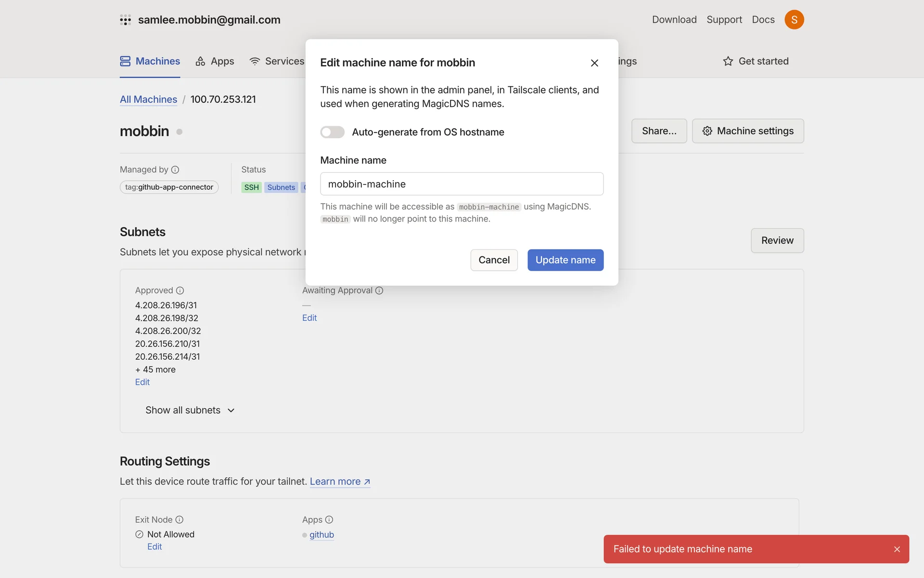The image size is (924, 578).
Task: Click into the Machine name field
Action: point(462,184)
